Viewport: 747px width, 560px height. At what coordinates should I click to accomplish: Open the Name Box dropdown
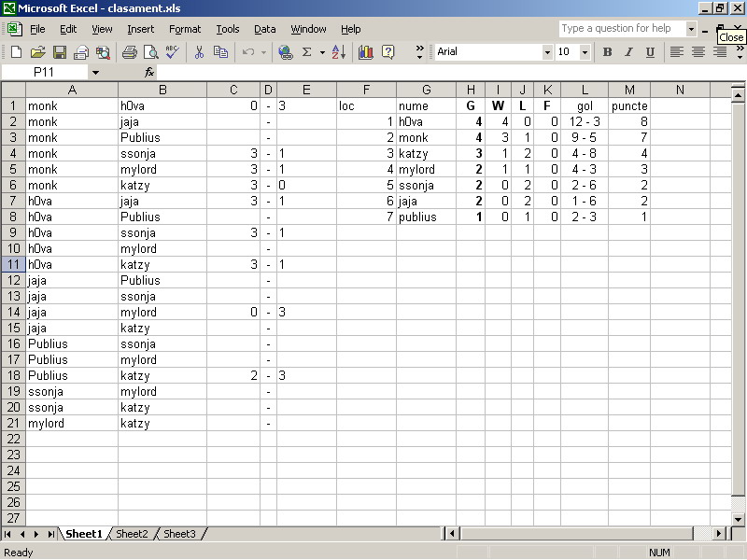pyautogui.click(x=96, y=73)
